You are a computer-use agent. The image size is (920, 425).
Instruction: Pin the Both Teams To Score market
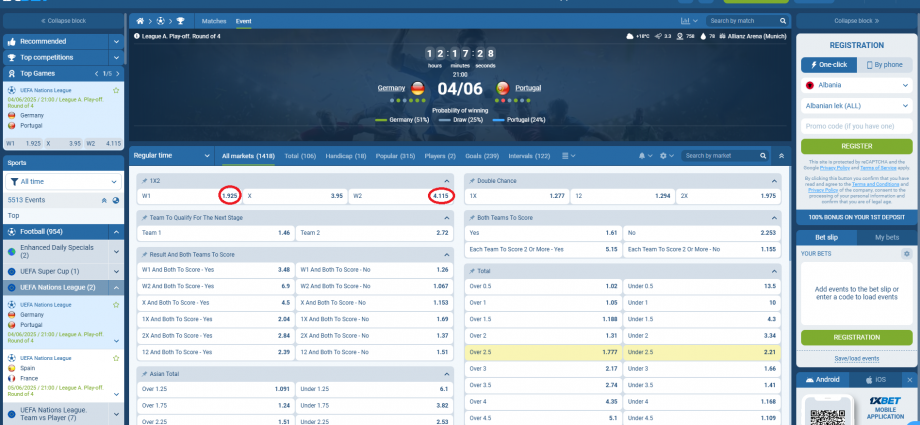(x=472, y=218)
